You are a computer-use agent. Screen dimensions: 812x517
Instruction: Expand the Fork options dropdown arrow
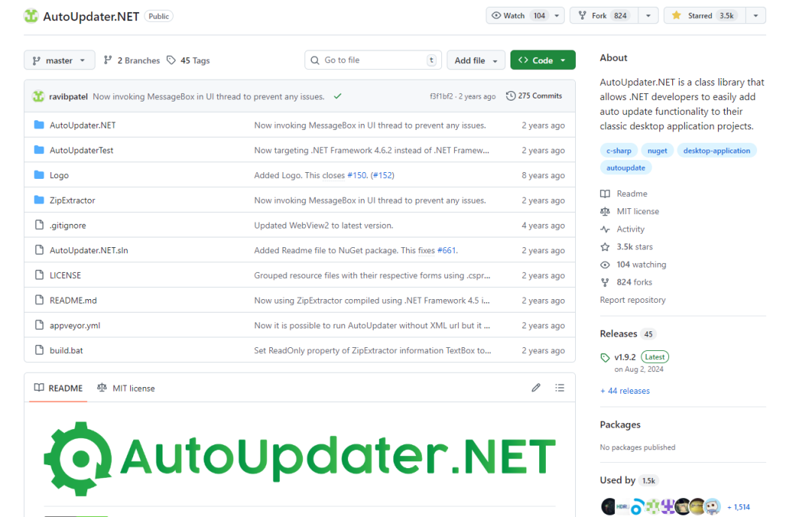[648, 16]
